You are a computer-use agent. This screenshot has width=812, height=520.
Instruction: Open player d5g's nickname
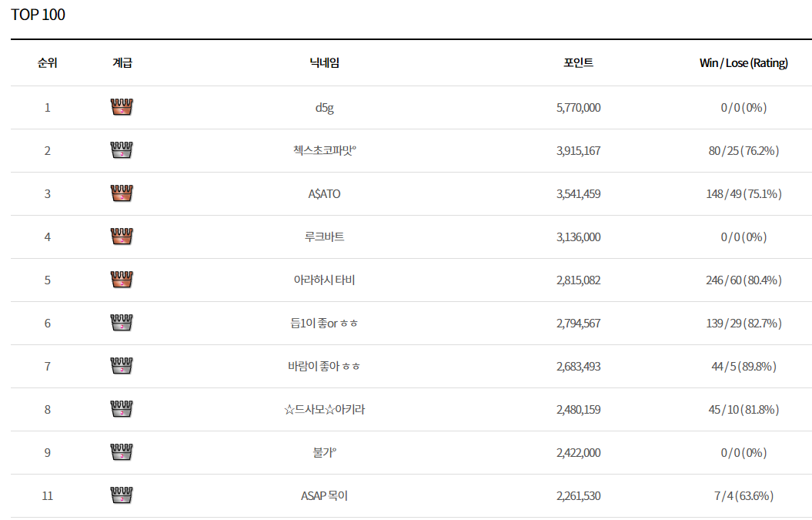pyautogui.click(x=324, y=108)
